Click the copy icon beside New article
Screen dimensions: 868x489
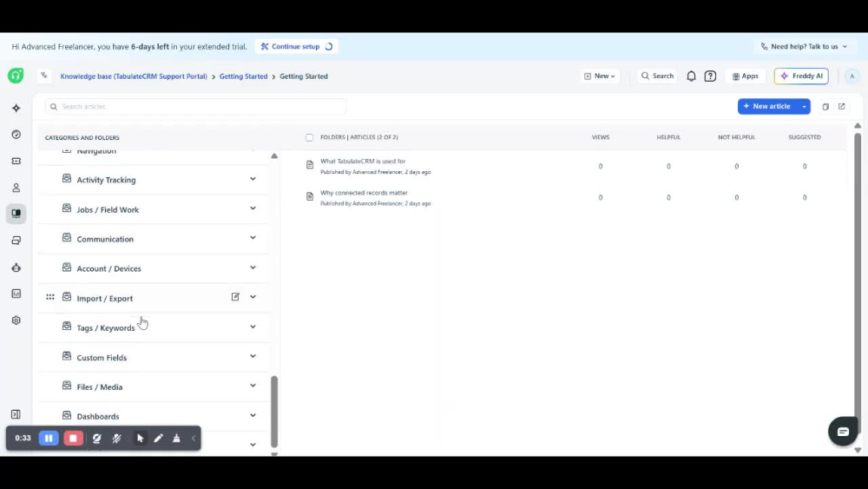[x=825, y=107]
